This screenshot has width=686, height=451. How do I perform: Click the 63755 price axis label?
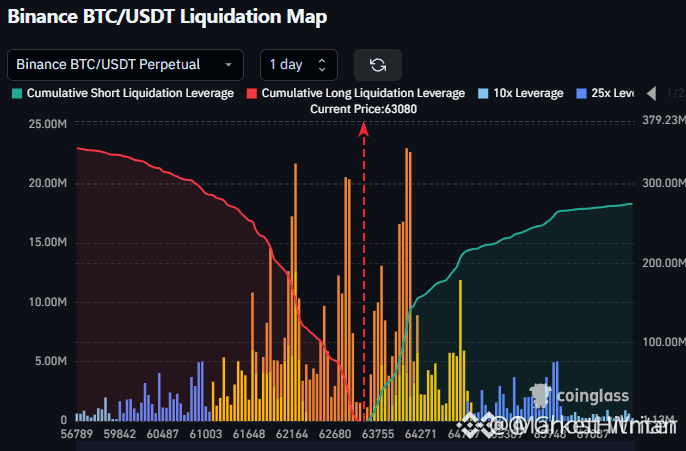pos(378,434)
